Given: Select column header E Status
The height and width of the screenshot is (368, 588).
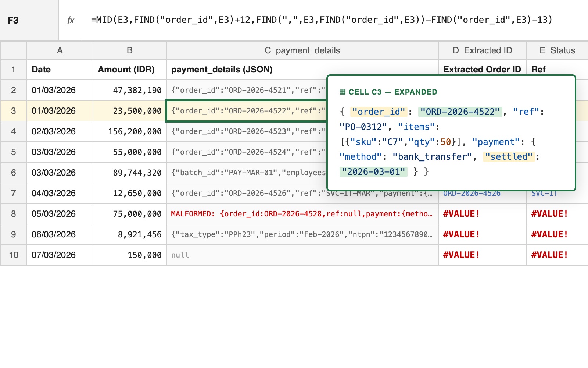Looking at the screenshot, I should pos(557,50).
